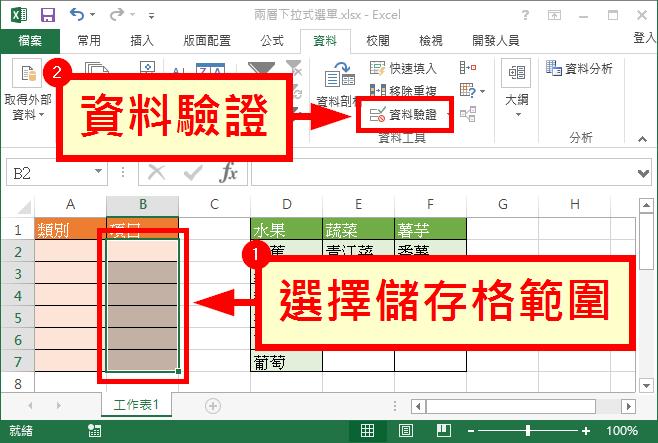Switch to the 插入 tab
Screen dimensions: 658x443
tap(142, 41)
